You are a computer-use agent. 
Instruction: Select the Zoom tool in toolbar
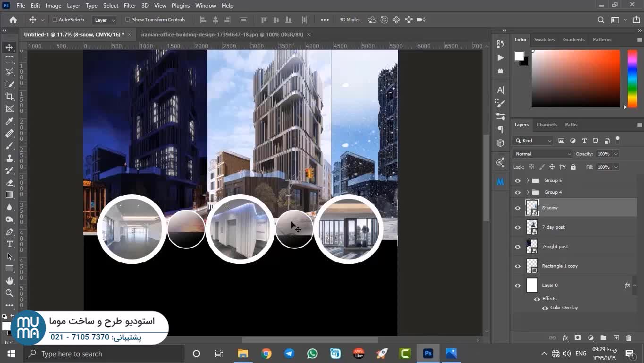pyautogui.click(x=9, y=293)
